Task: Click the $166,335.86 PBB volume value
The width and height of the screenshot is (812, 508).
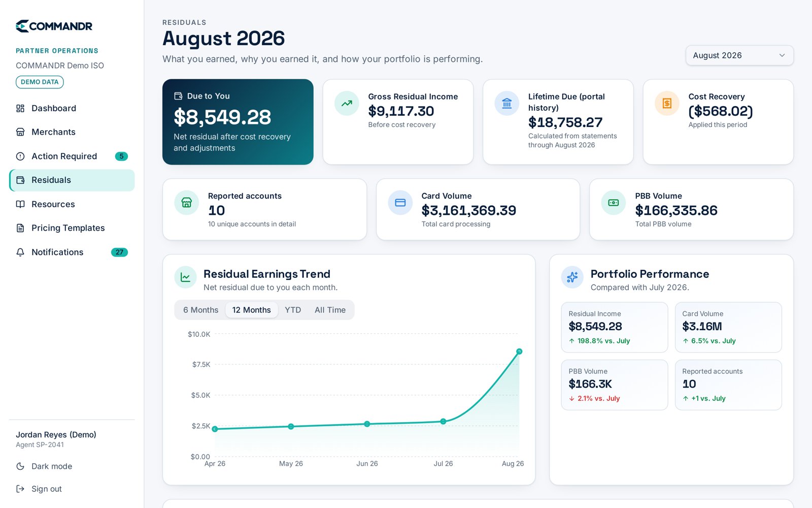Action: click(676, 210)
